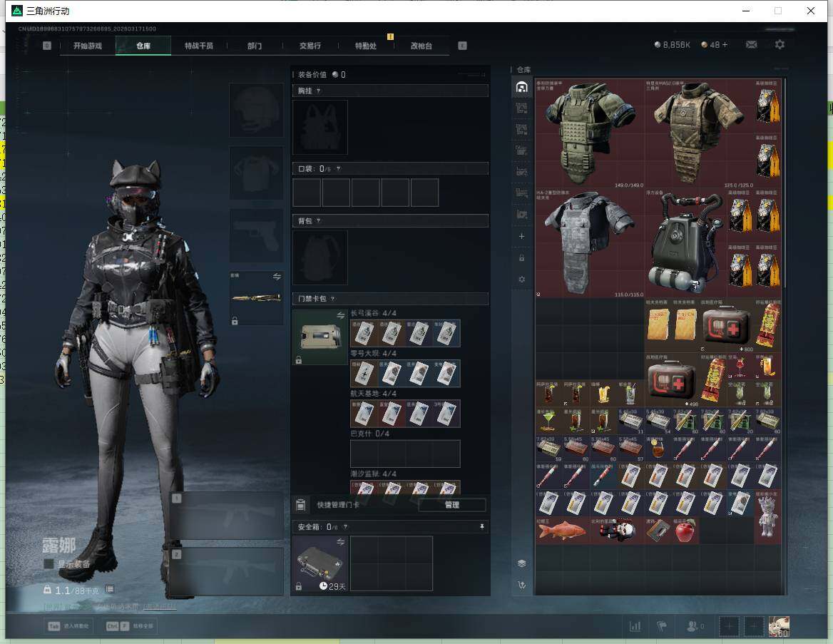The width and height of the screenshot is (833, 644).
Task: Select the white figurine item
Action: [767, 517]
